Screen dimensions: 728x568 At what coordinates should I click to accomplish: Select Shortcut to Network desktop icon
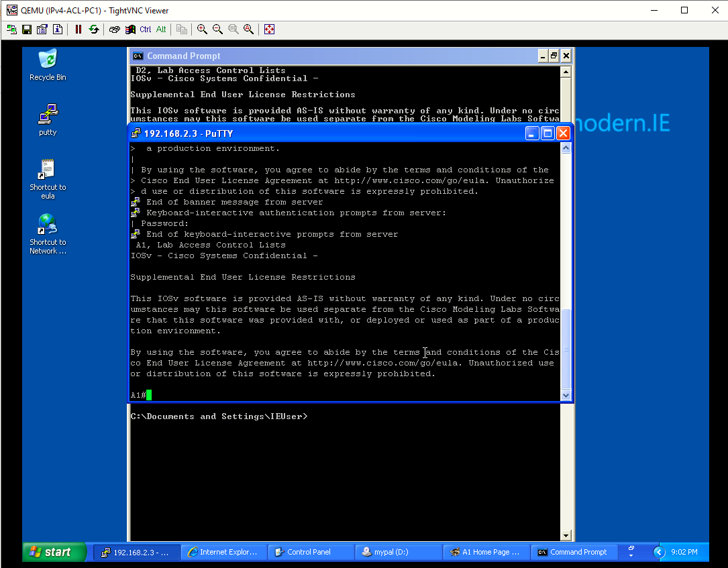(x=48, y=234)
